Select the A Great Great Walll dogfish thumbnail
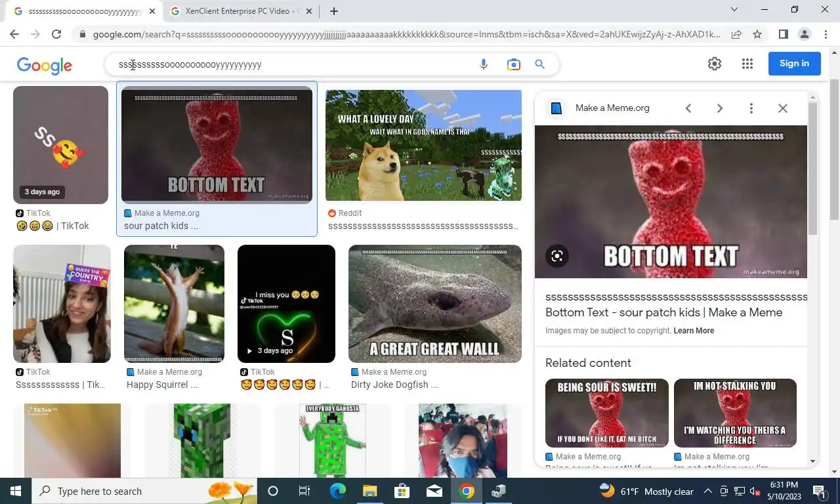Image resolution: width=840 pixels, height=504 pixels. click(435, 304)
